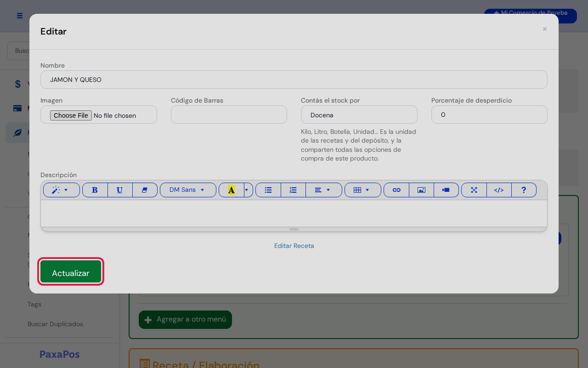The height and width of the screenshot is (368, 588).
Task: Focus the Código de Barras field
Action: 229,115
